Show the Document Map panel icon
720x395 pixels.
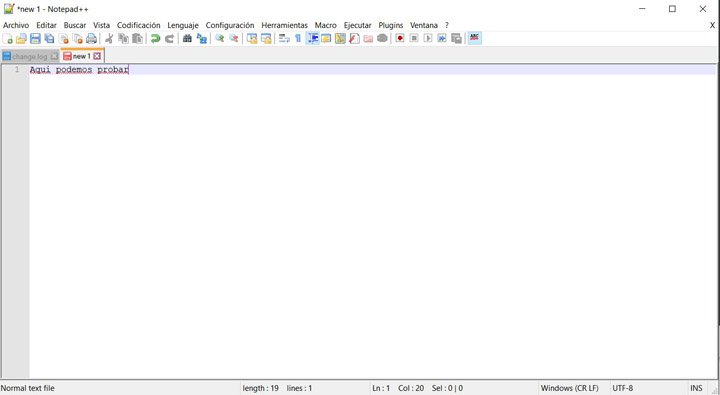pyautogui.click(x=340, y=39)
